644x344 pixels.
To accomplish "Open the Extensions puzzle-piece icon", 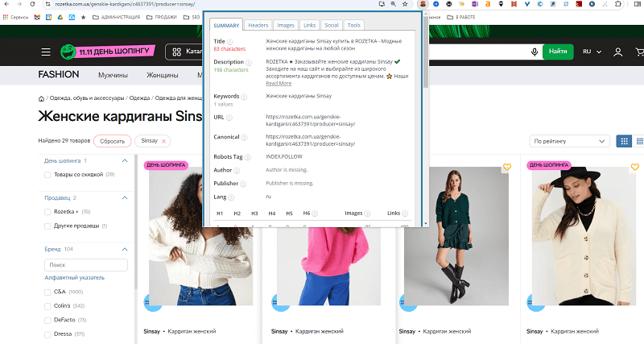I will (618, 4).
